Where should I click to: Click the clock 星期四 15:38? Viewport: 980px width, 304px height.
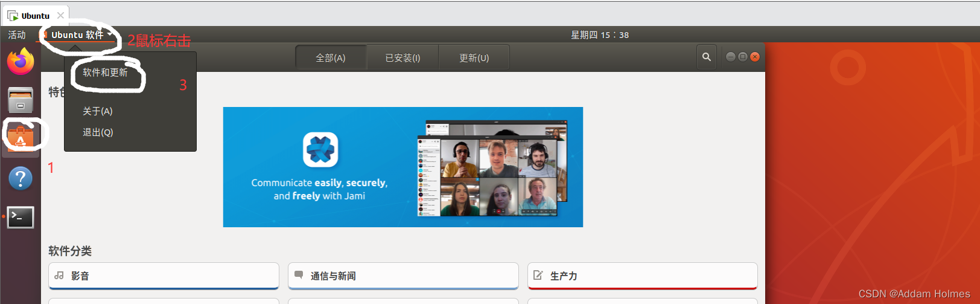600,35
